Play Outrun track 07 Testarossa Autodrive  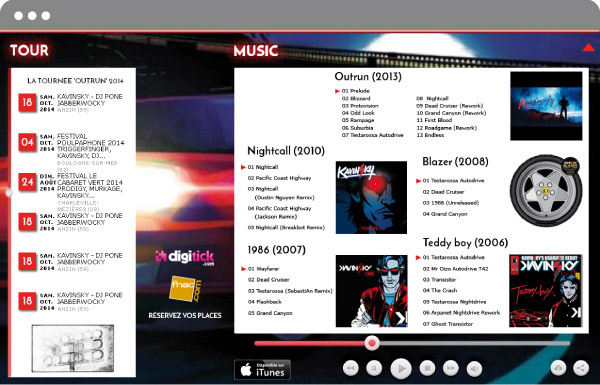(372, 135)
